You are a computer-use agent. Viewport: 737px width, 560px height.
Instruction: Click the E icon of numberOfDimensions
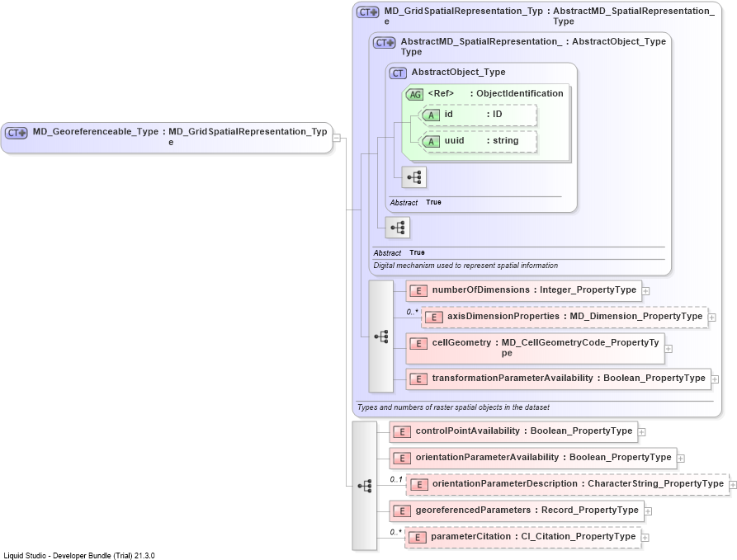(418, 291)
